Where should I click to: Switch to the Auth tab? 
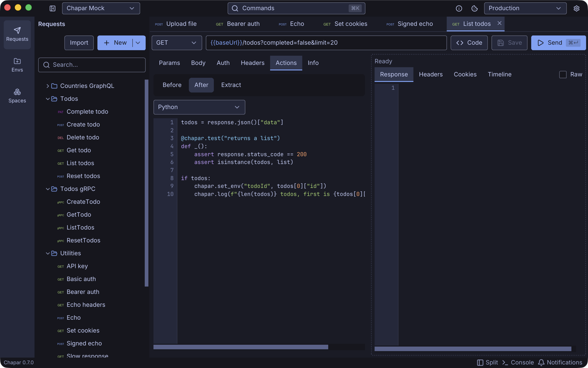[x=223, y=63]
